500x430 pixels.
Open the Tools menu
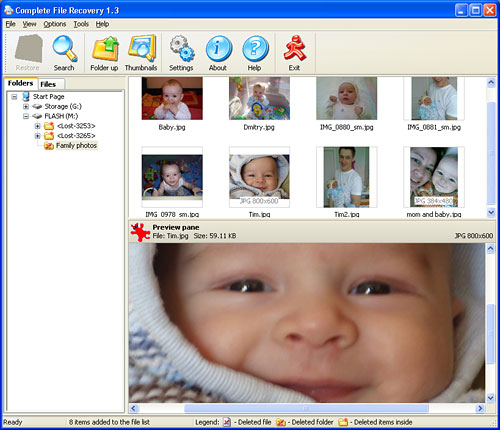81,24
